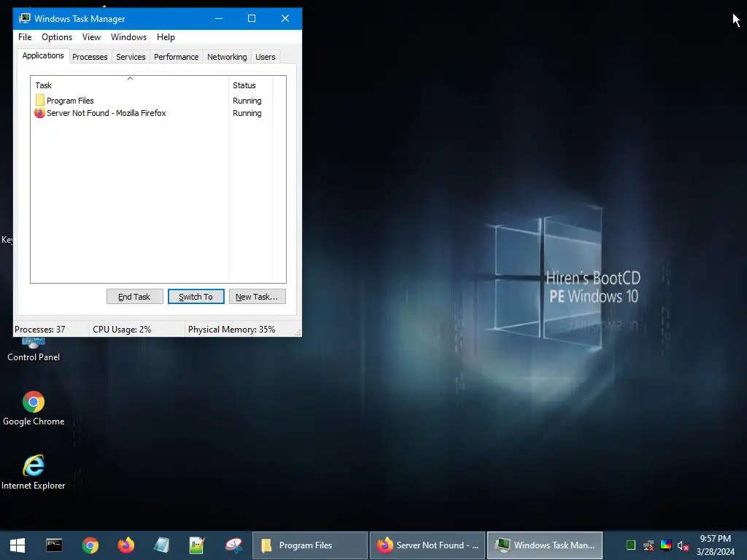
Task: Open Firefox pinned taskbar icon
Action: tap(125, 545)
